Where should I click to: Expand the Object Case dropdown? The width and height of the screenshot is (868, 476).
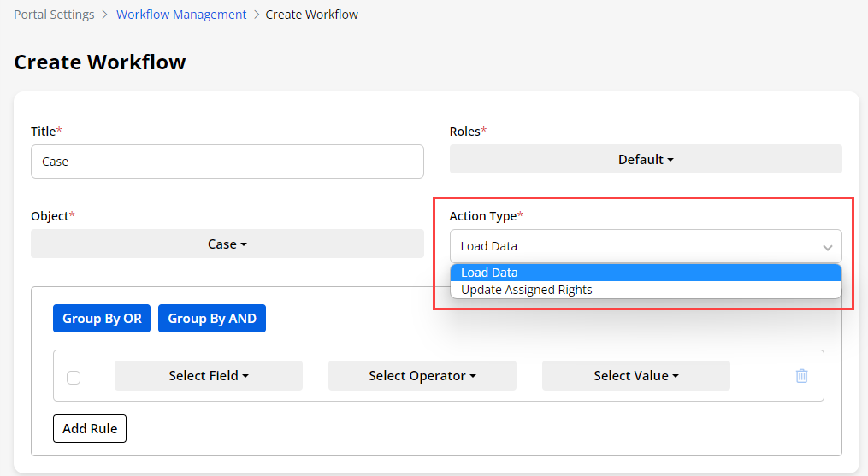pyautogui.click(x=227, y=244)
